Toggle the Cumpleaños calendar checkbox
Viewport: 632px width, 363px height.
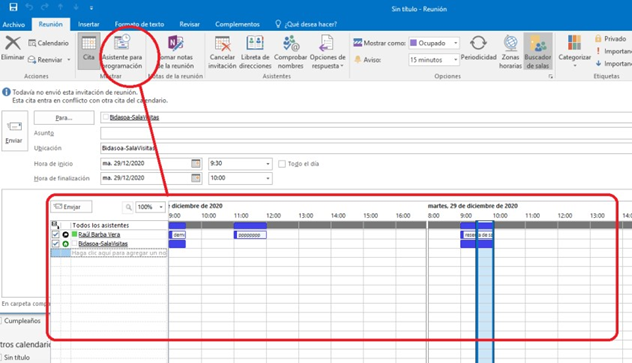point(1,321)
